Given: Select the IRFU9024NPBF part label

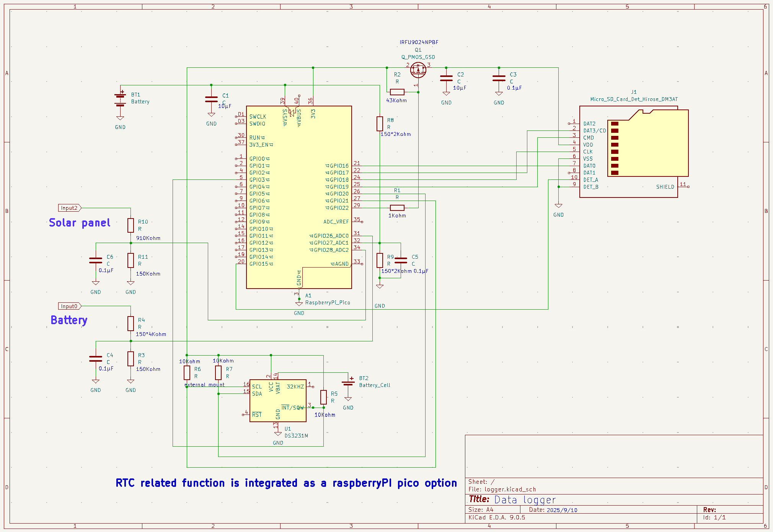Looking at the screenshot, I should coord(419,42).
